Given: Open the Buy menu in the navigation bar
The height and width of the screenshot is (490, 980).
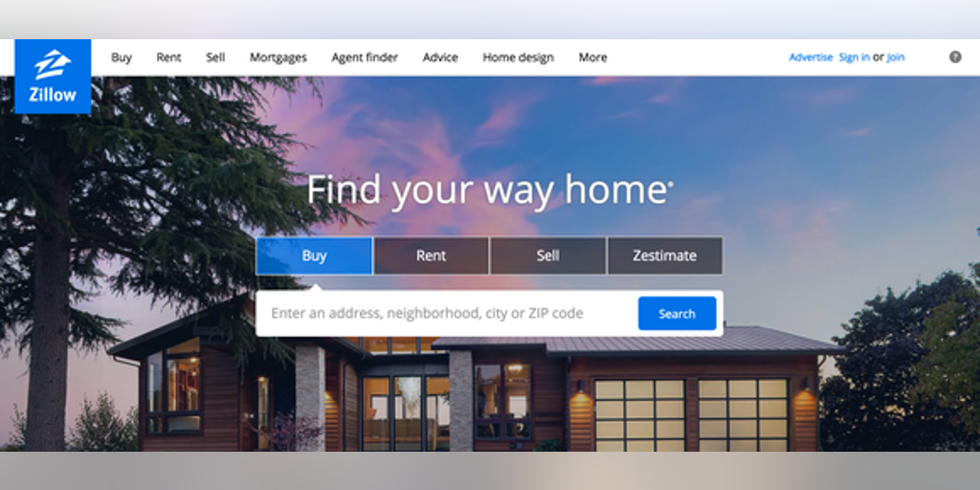Looking at the screenshot, I should 122,57.
